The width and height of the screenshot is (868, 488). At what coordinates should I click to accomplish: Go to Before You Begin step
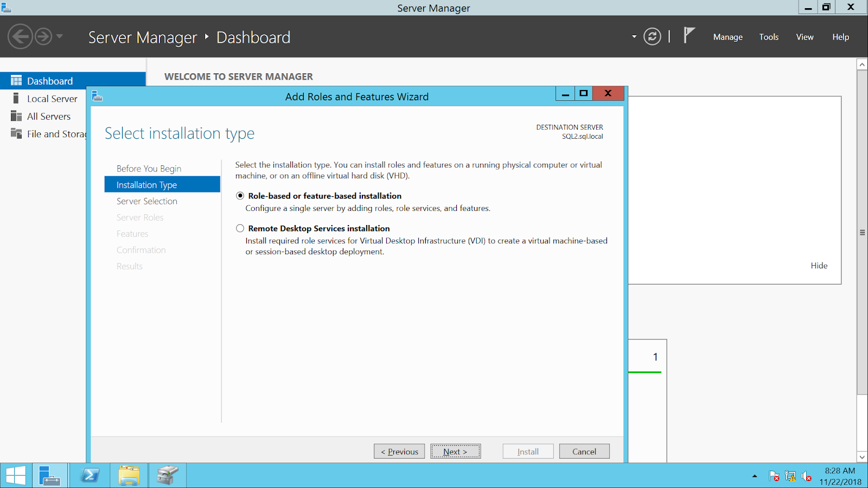tap(149, 169)
